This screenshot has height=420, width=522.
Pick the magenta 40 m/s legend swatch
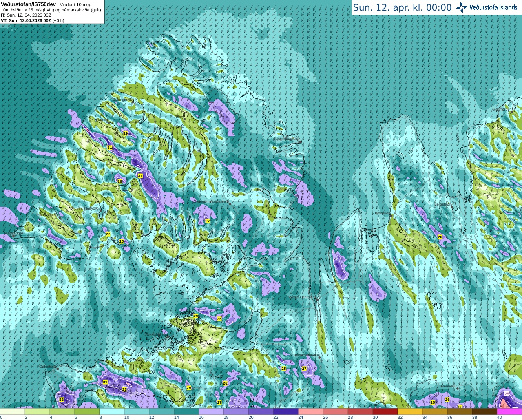click(x=509, y=411)
